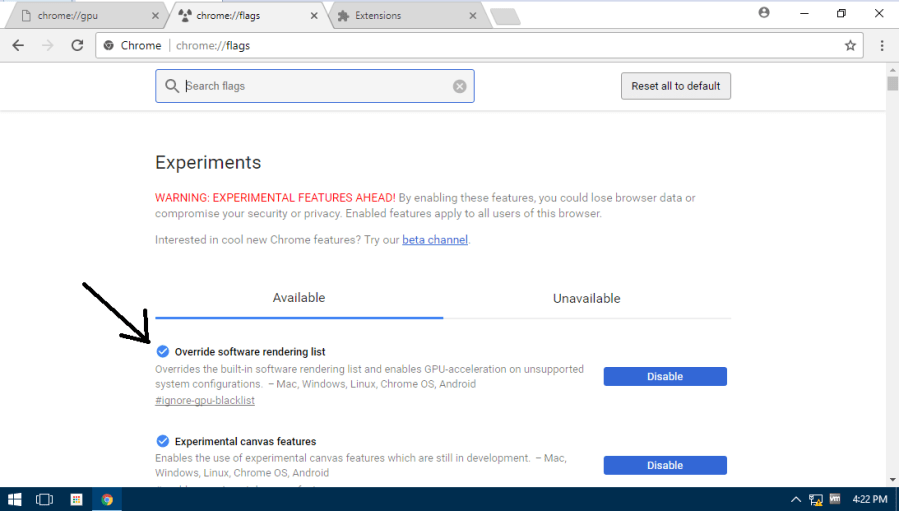Disable Override software rendering list

coord(664,376)
